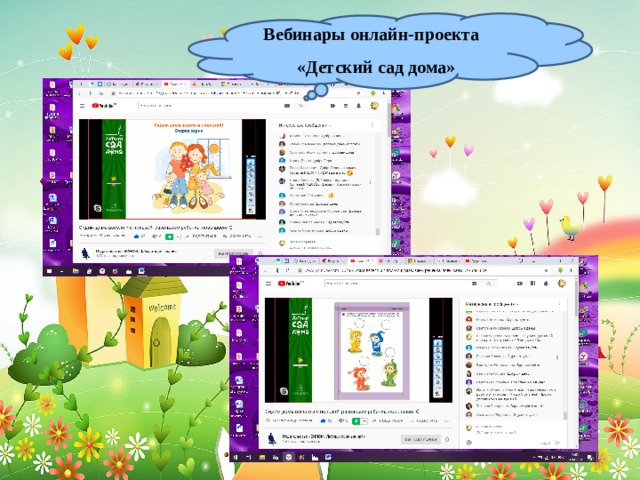Open on-screen keyboard icon in lower search box

[x=474, y=283]
